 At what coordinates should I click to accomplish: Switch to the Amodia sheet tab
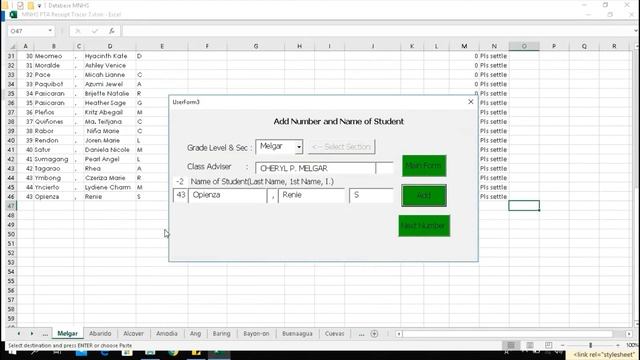tap(167, 333)
